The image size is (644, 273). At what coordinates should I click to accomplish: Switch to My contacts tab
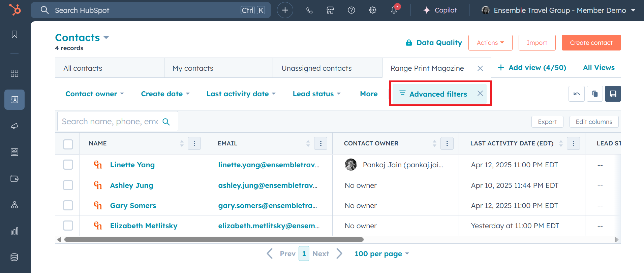pos(218,68)
